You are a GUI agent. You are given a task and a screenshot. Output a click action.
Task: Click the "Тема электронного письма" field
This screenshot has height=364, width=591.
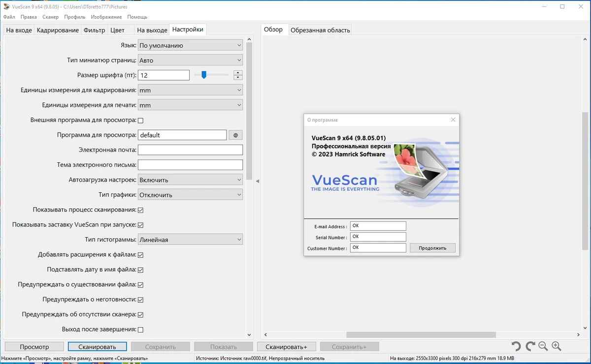click(190, 165)
